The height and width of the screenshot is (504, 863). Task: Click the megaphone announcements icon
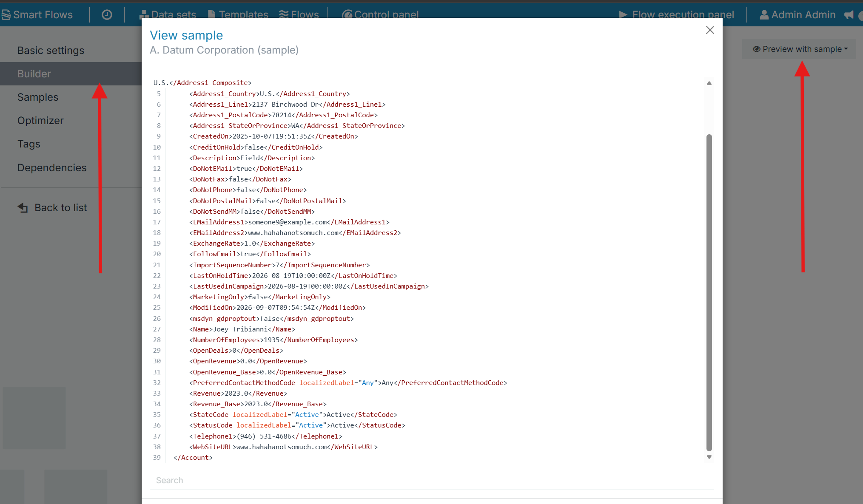849,15
